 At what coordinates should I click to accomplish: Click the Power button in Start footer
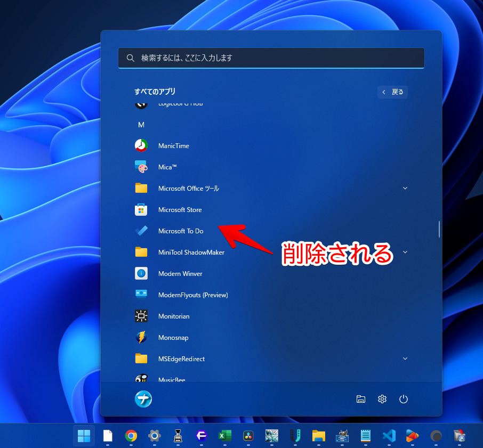(x=403, y=399)
